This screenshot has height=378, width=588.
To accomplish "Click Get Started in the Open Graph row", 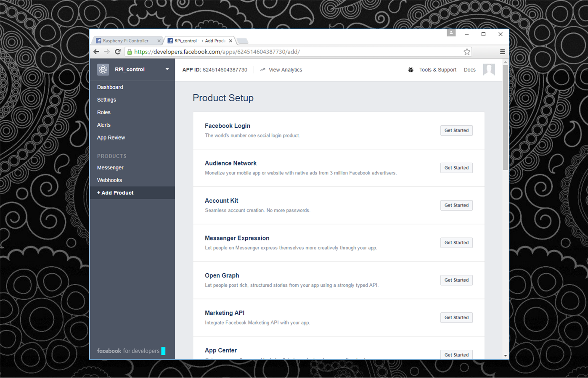I will pyautogui.click(x=456, y=280).
